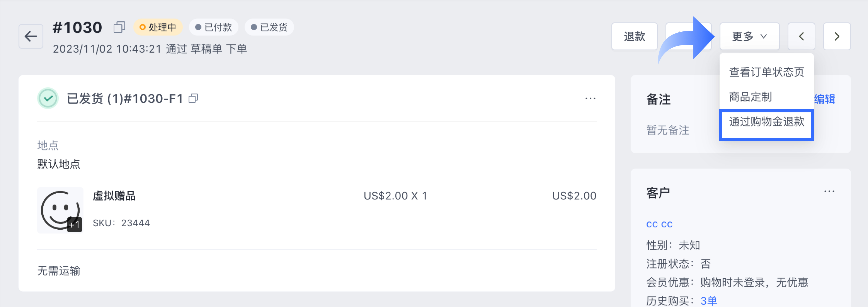Click the 已发货 status badge

(269, 27)
